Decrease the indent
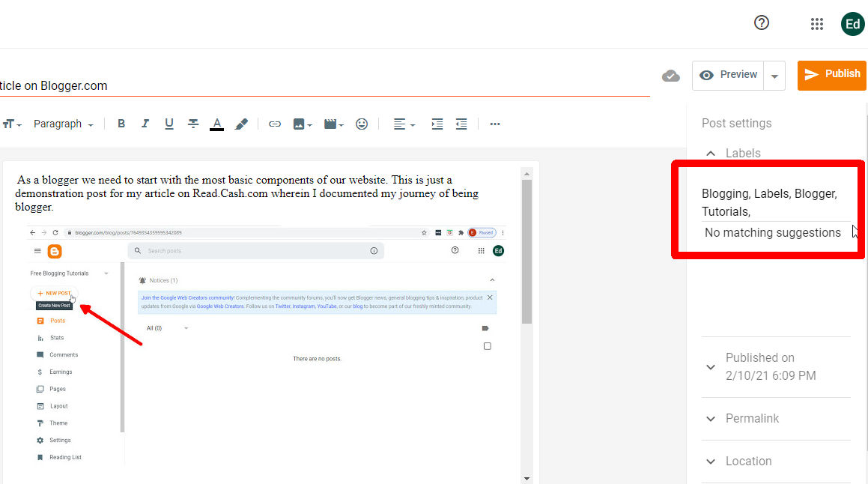The width and height of the screenshot is (868, 484). [x=461, y=124]
